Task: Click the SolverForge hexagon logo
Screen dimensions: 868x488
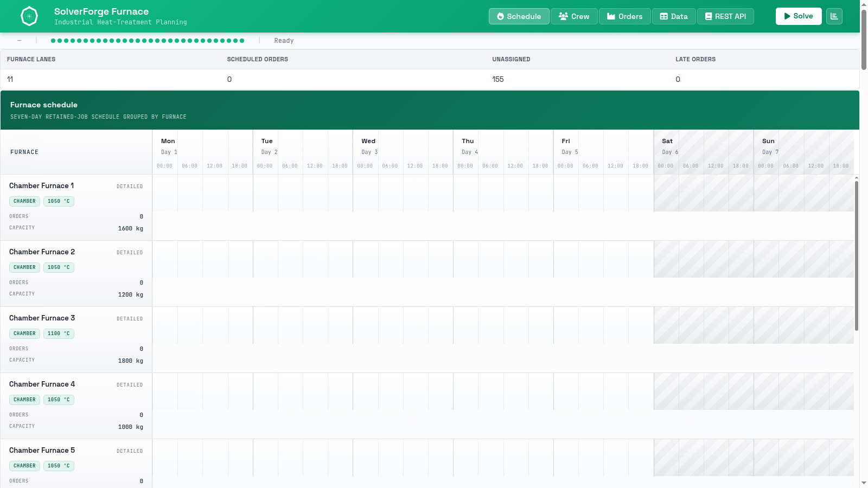Action: coord(29,16)
